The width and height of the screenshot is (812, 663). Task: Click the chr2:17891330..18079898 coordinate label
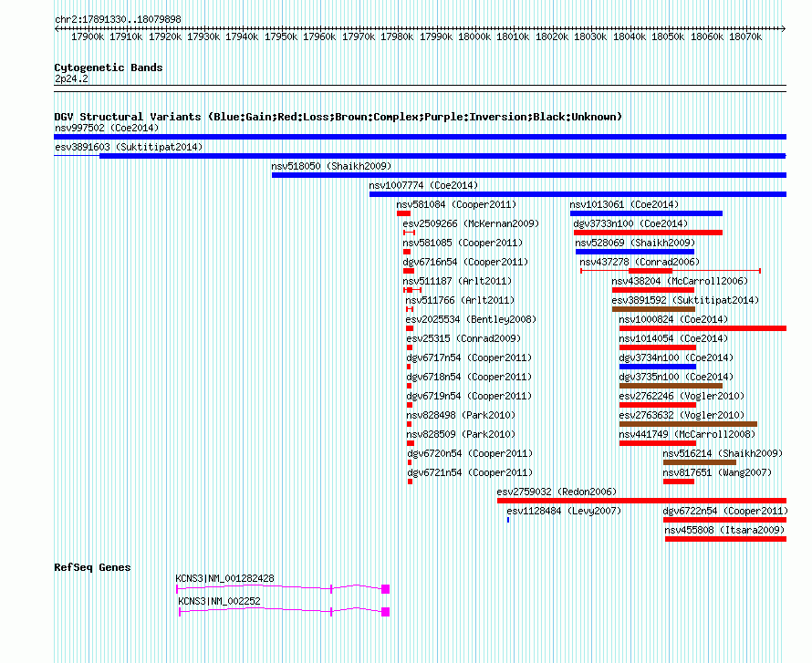(118, 19)
